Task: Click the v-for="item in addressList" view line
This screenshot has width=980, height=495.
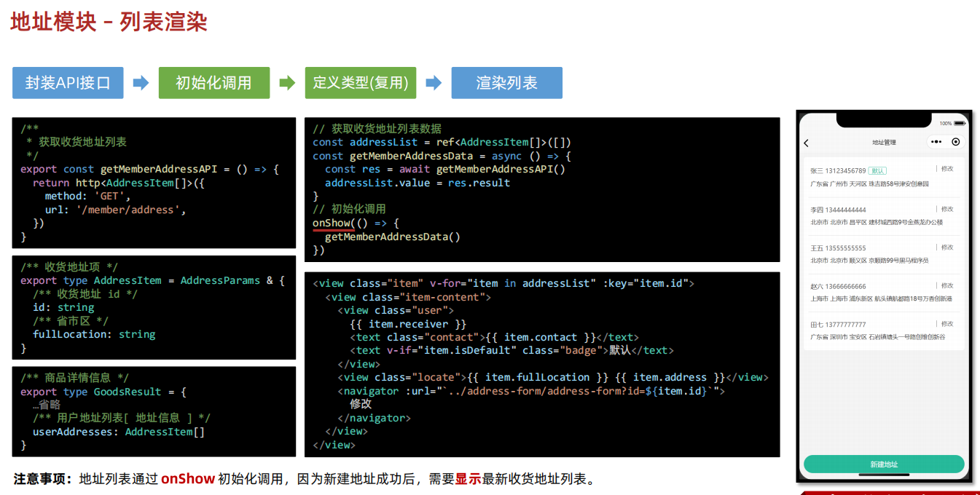Action: pos(503,283)
